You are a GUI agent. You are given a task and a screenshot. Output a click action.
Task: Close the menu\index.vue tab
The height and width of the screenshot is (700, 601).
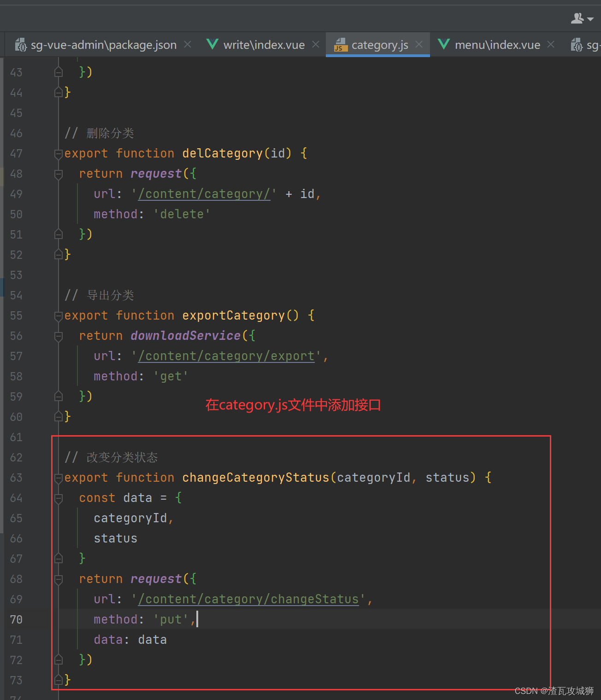pos(551,44)
